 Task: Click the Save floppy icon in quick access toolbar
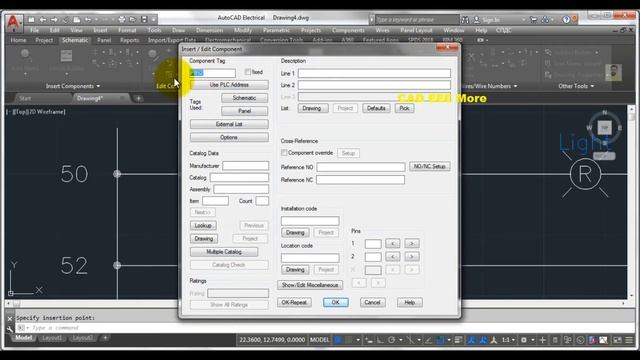coord(144,20)
